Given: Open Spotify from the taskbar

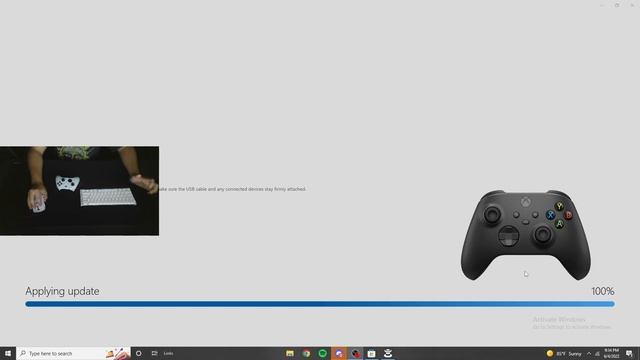Looking at the screenshot, I should [322, 353].
